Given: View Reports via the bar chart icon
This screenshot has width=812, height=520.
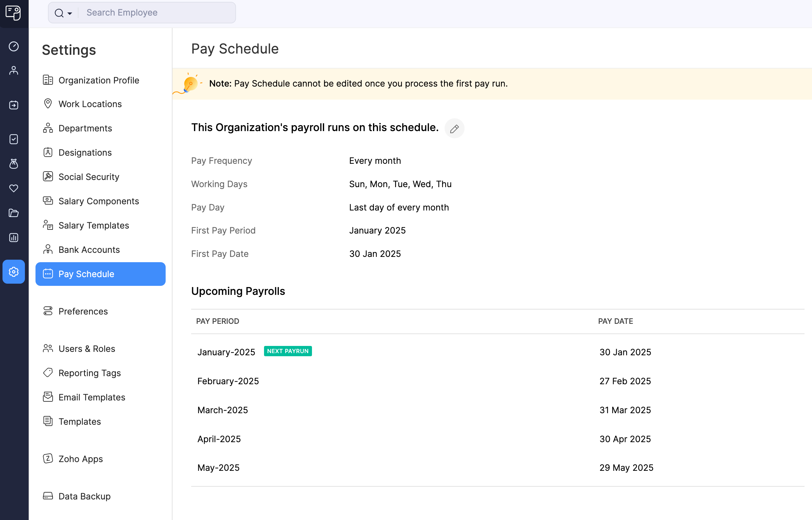Looking at the screenshot, I should pyautogui.click(x=14, y=237).
